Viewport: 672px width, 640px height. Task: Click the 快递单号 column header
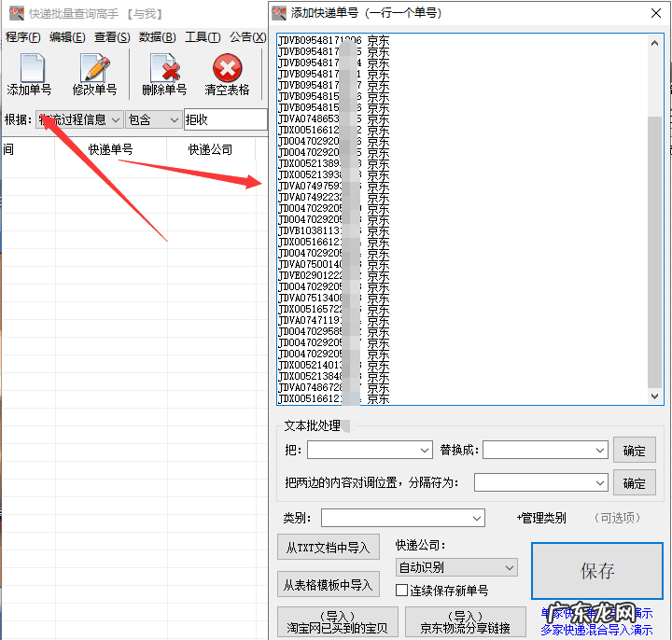point(110,149)
